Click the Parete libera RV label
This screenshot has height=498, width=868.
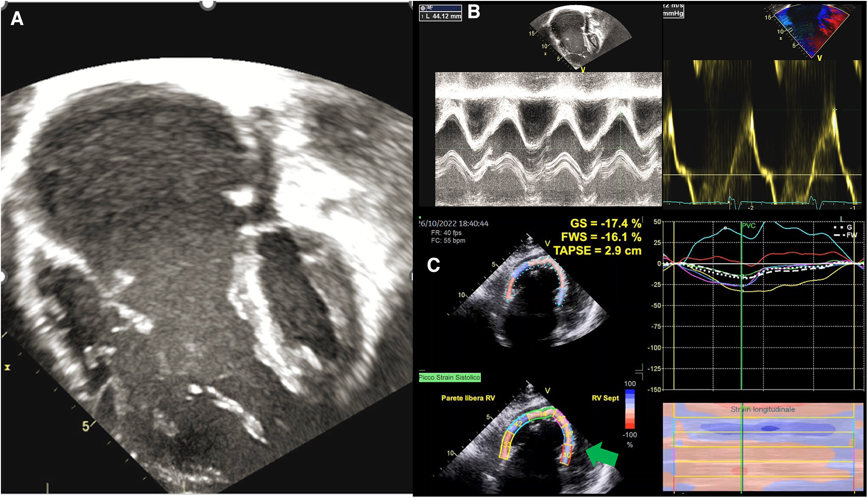(468, 398)
